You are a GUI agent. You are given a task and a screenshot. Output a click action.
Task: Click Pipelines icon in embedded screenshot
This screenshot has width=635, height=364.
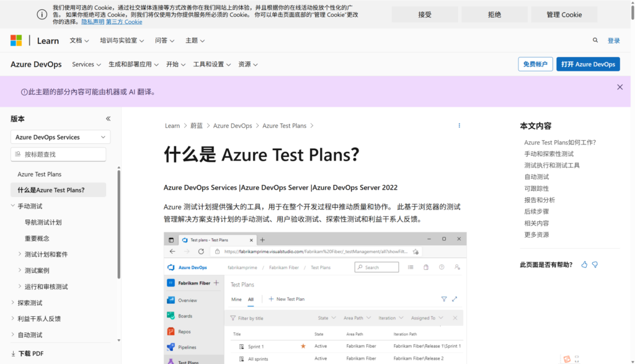point(171,347)
